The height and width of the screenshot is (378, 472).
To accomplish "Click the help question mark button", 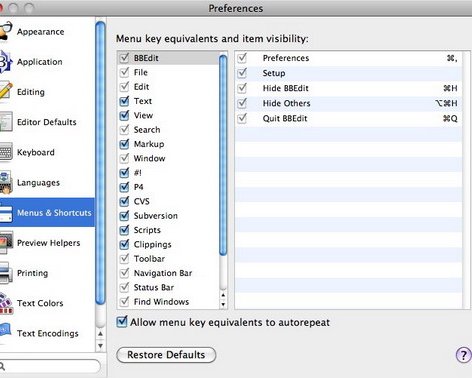I will (463, 355).
